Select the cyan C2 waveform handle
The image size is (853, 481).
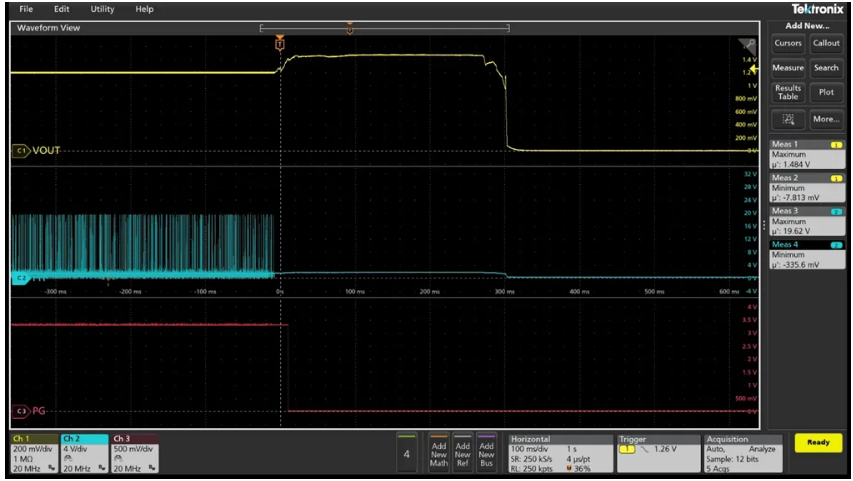(20, 276)
